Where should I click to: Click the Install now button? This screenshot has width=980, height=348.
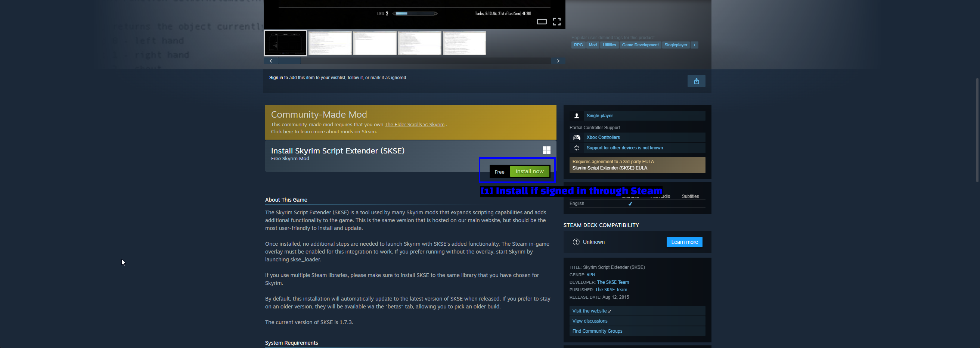tap(529, 171)
